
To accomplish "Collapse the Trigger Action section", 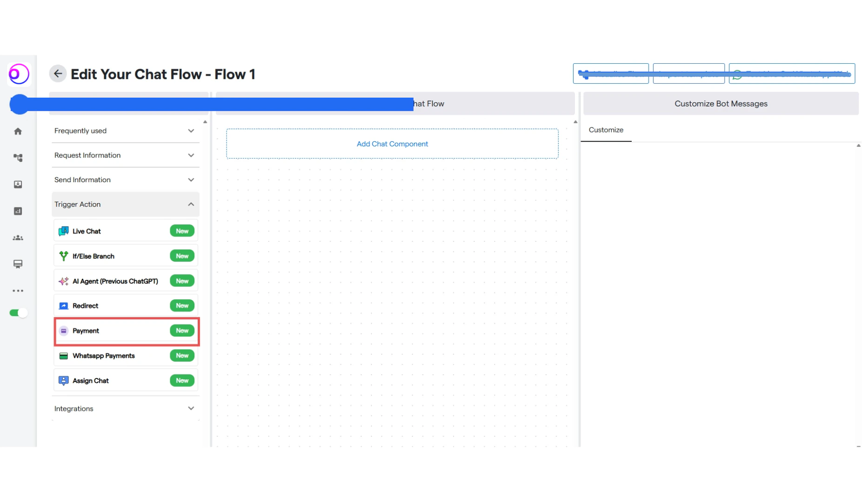I will tap(125, 205).
